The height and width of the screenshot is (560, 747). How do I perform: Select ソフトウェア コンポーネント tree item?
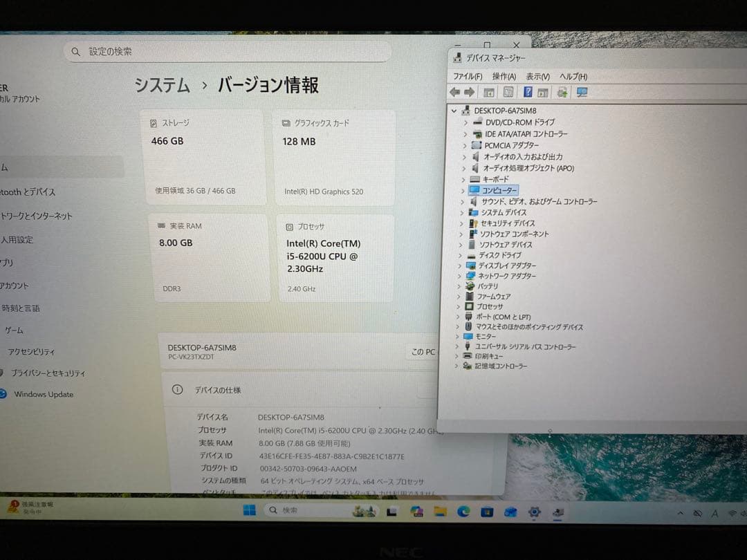coord(515,234)
